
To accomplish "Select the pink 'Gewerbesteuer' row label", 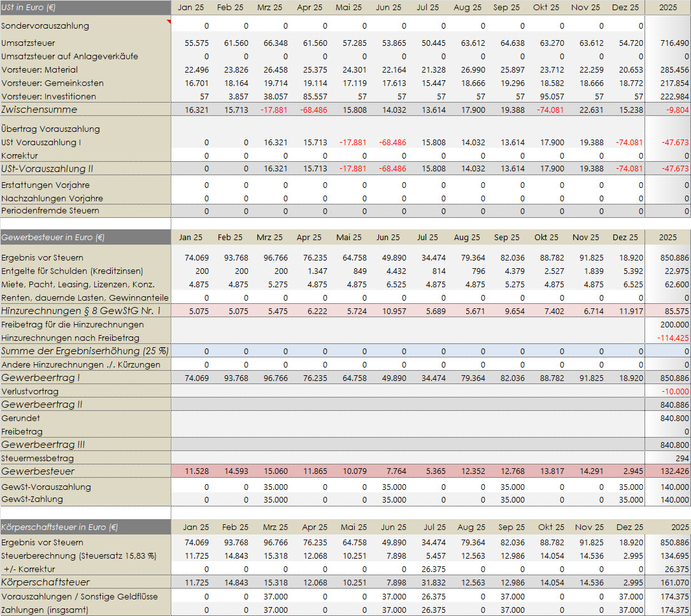I will (x=38, y=471).
